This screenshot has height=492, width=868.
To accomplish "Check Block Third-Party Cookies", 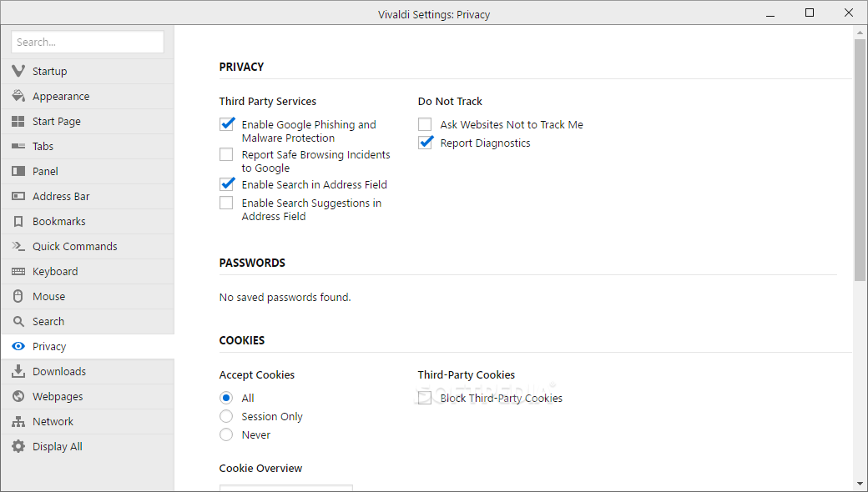I will coord(426,398).
